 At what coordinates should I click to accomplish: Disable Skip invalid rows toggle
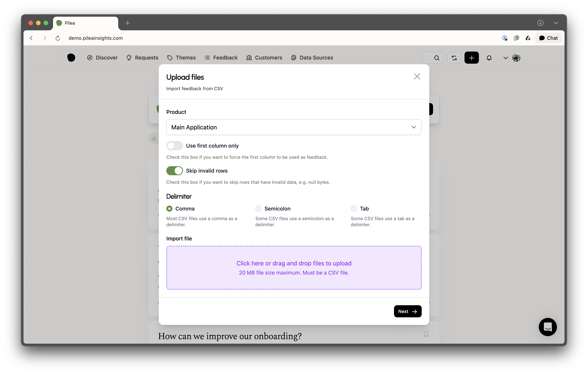click(x=175, y=171)
